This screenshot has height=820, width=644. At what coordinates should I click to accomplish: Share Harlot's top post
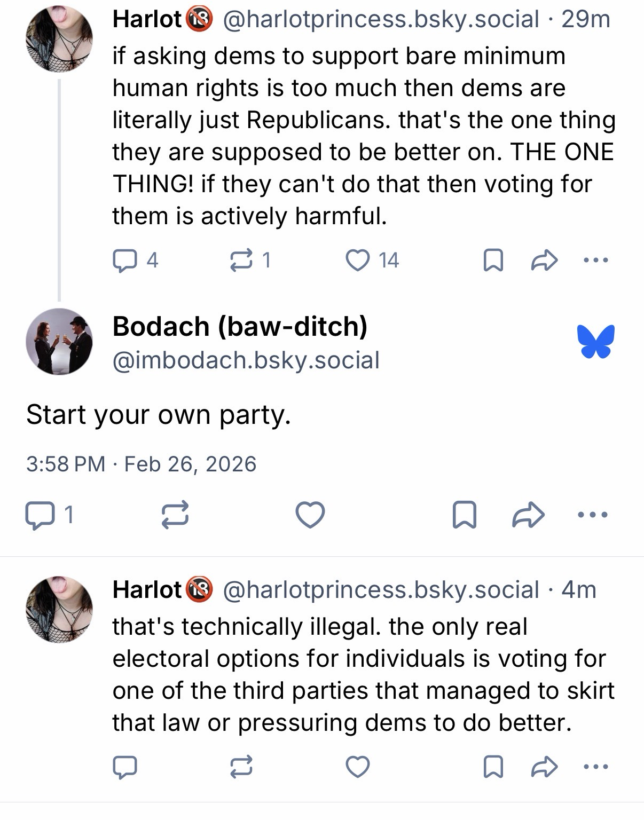coord(544,261)
